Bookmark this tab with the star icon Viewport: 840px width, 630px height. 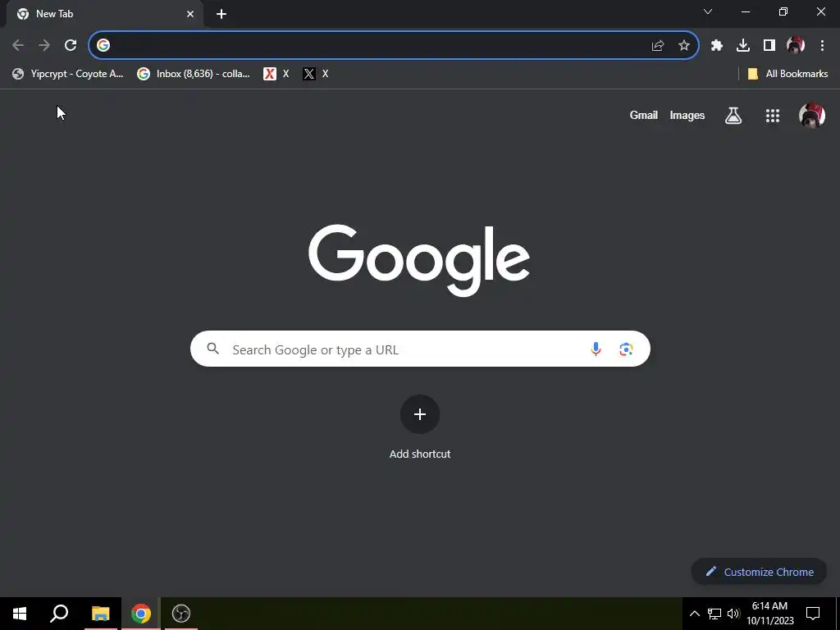684,46
